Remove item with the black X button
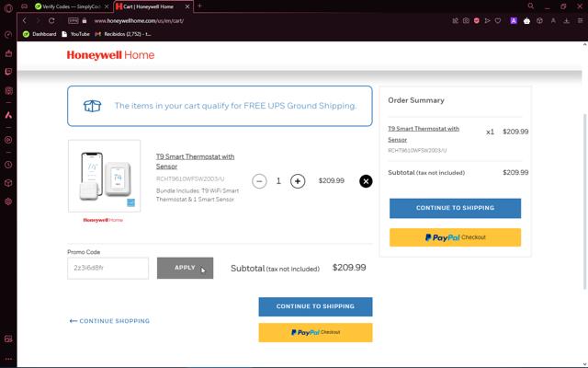Image resolution: width=588 pixels, height=368 pixels. pos(366,181)
